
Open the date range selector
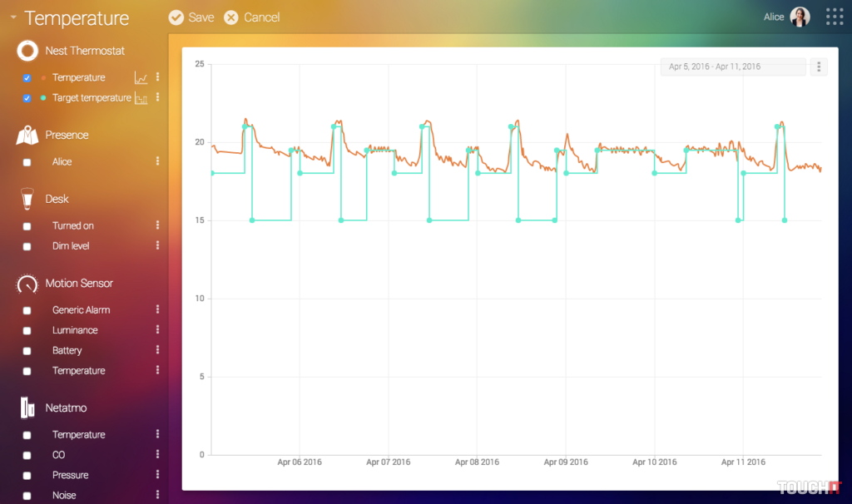(x=732, y=67)
